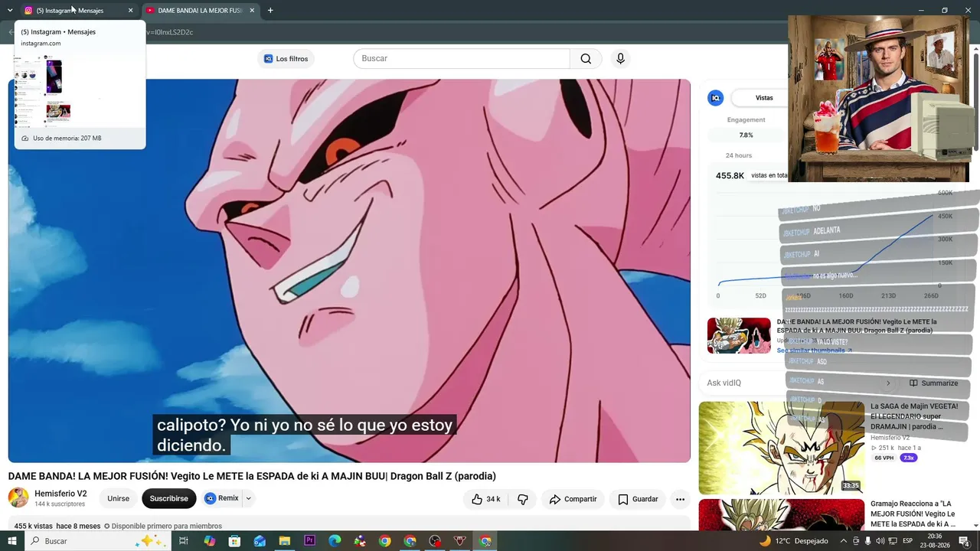Join the channel with Unirse

coord(118,498)
